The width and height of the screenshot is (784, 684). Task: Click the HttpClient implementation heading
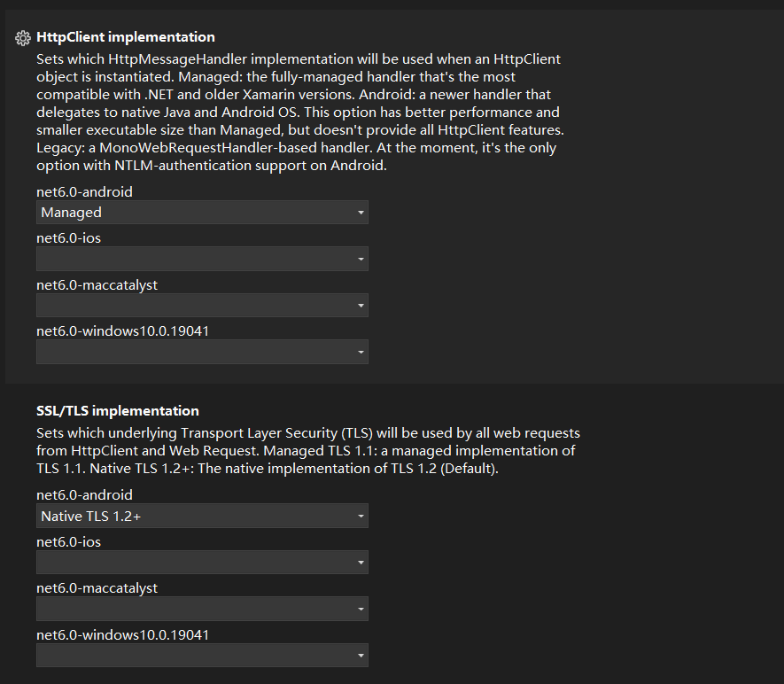click(x=125, y=37)
